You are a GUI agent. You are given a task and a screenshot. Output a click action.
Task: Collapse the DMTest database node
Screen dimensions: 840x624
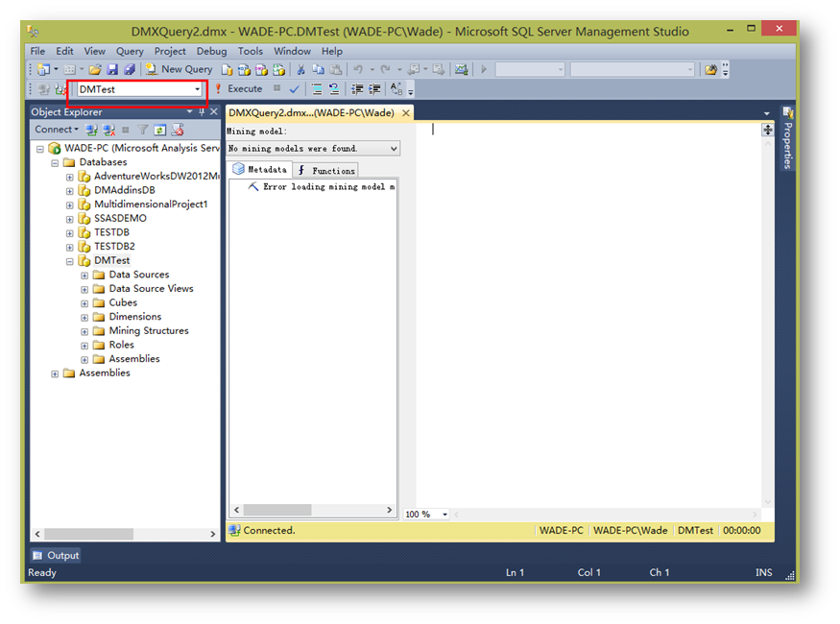pyautogui.click(x=70, y=261)
